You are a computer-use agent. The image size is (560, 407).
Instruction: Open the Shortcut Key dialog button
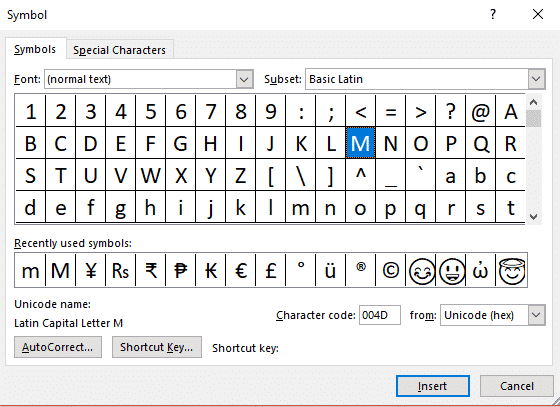pyautogui.click(x=157, y=347)
